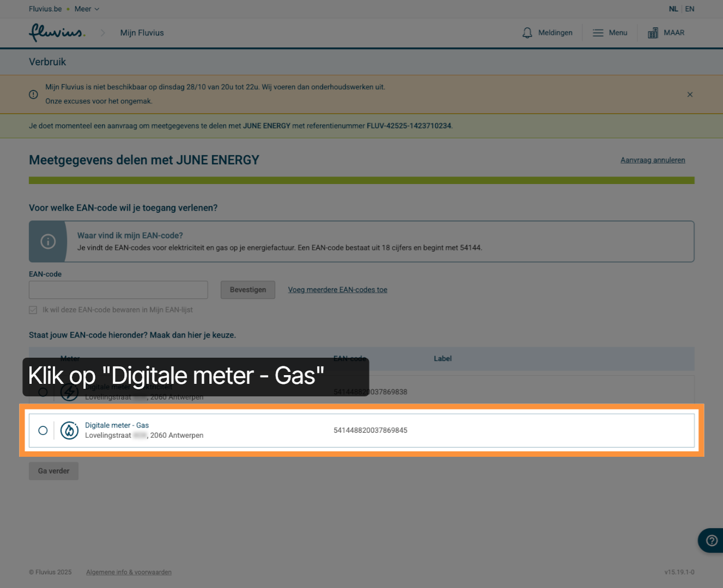Click the electricity meter icon
723x588 pixels.
70,392
